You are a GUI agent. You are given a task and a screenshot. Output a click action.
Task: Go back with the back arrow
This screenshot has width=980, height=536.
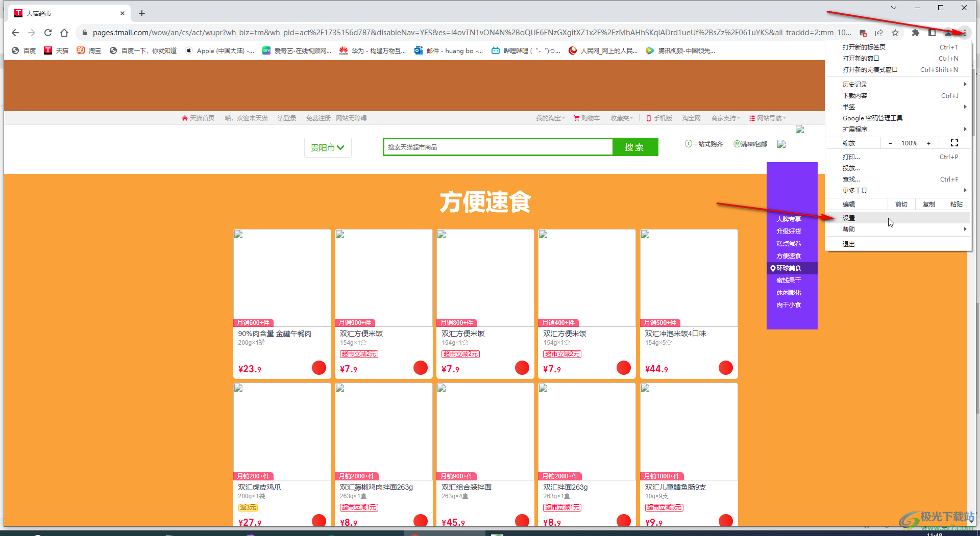click(x=15, y=33)
